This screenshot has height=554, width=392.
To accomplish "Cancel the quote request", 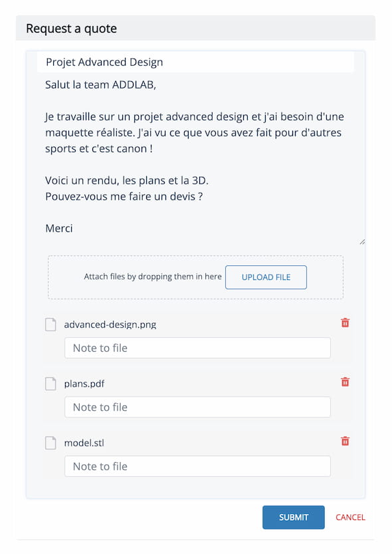I will click(350, 517).
